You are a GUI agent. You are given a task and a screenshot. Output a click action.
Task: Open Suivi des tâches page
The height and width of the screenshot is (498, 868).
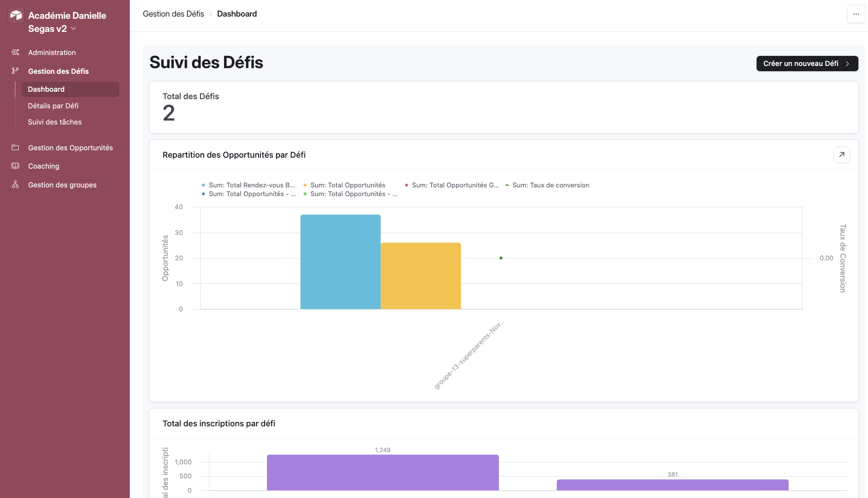coord(55,122)
